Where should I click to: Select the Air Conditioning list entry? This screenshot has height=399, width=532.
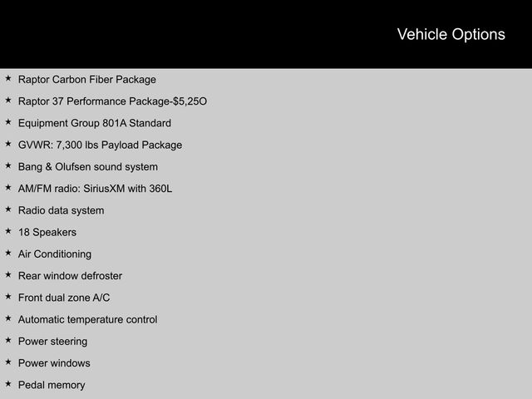(x=55, y=254)
